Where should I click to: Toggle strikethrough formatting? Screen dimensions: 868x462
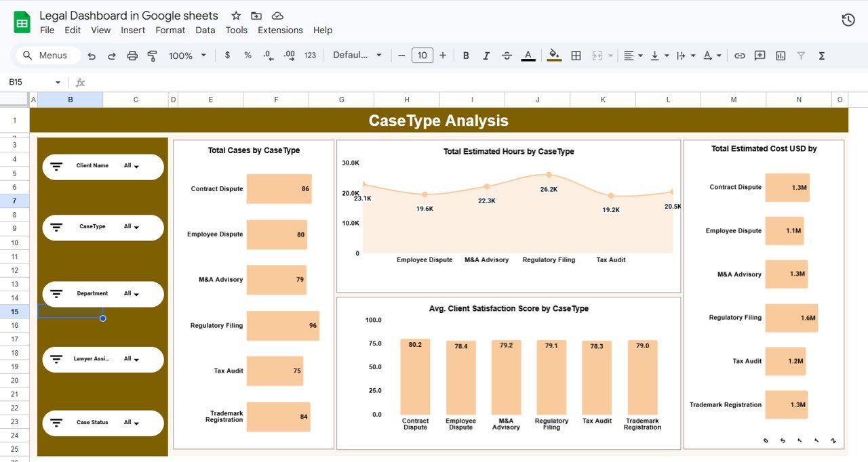507,55
